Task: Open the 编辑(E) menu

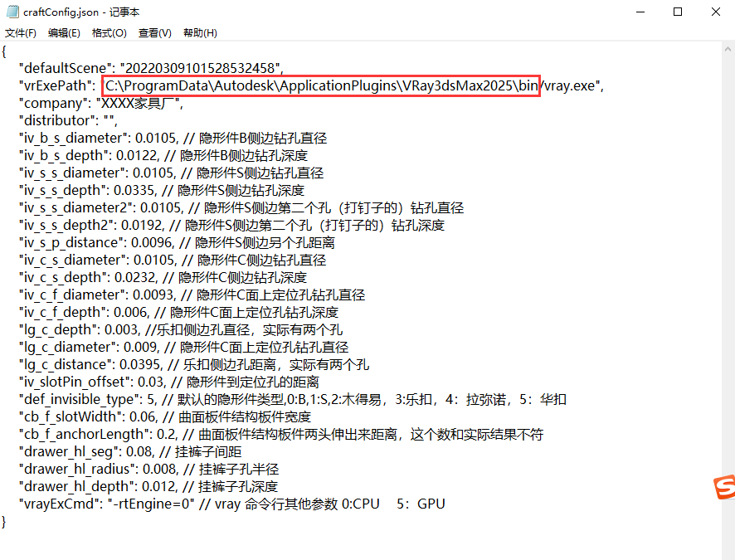Action: (64, 33)
